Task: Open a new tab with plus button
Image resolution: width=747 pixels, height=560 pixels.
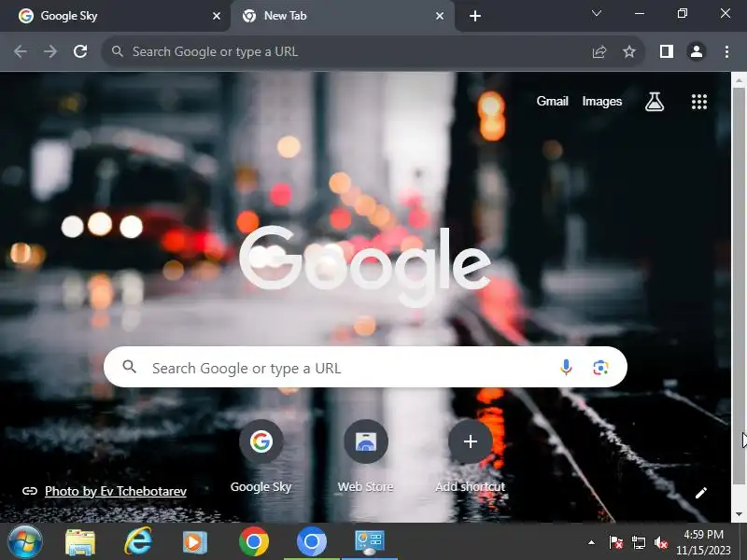Action: coord(475,16)
